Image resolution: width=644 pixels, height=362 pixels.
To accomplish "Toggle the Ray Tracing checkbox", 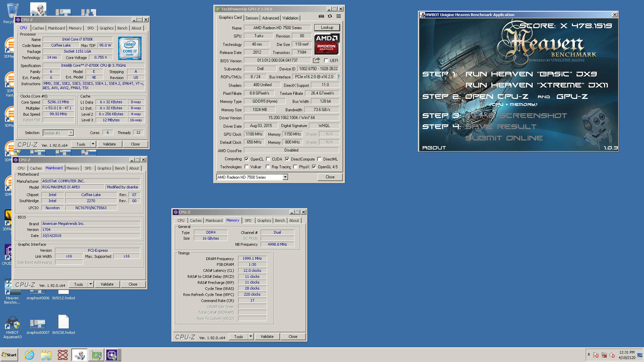I will click(268, 167).
